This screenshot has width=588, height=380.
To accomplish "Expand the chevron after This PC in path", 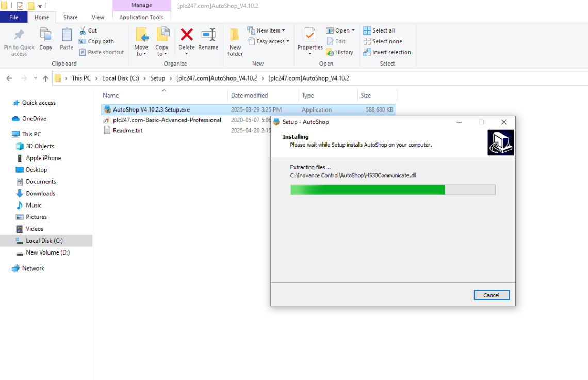I will pyautogui.click(x=96, y=78).
